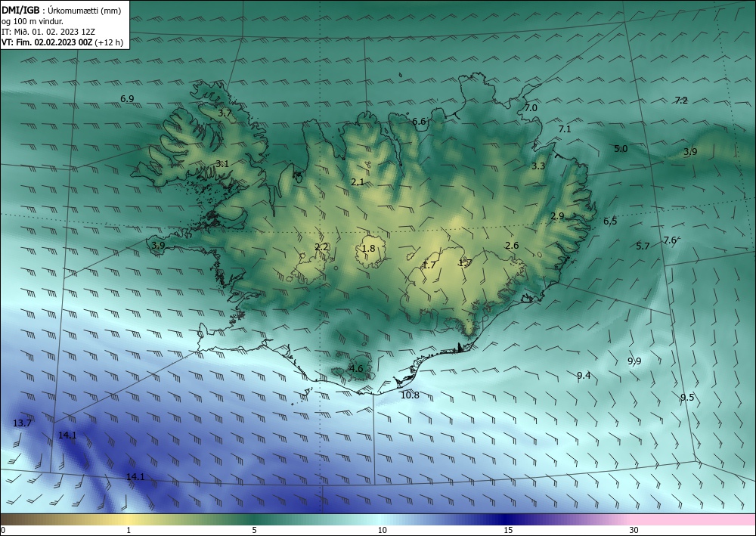Click the 7.1 value label
The width and height of the screenshot is (756, 536).
[565, 129]
